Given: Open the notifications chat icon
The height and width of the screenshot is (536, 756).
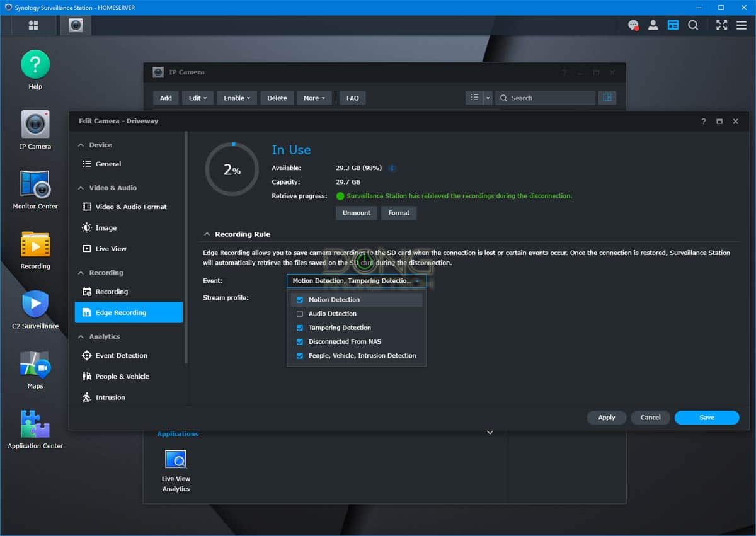Looking at the screenshot, I should [634, 25].
